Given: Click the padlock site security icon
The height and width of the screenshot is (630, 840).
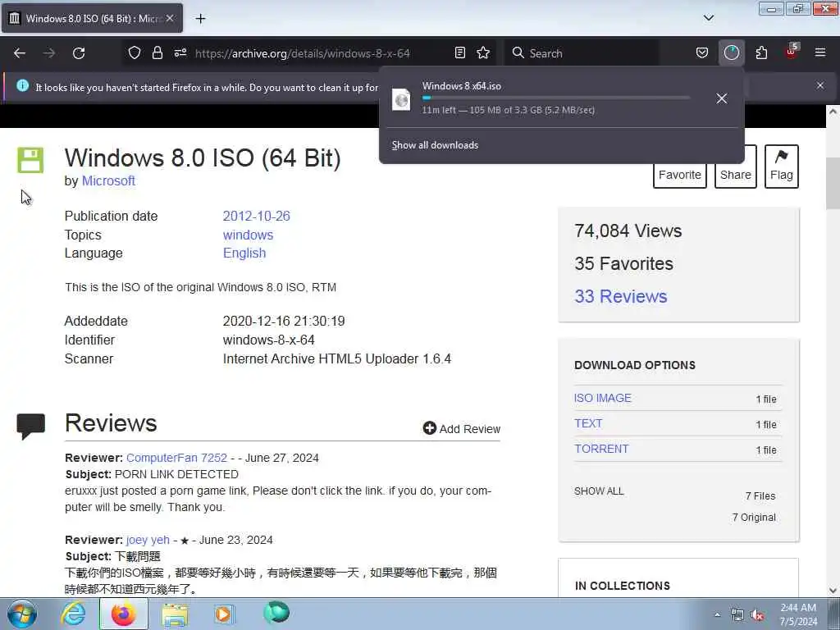Looking at the screenshot, I should pyautogui.click(x=157, y=52).
